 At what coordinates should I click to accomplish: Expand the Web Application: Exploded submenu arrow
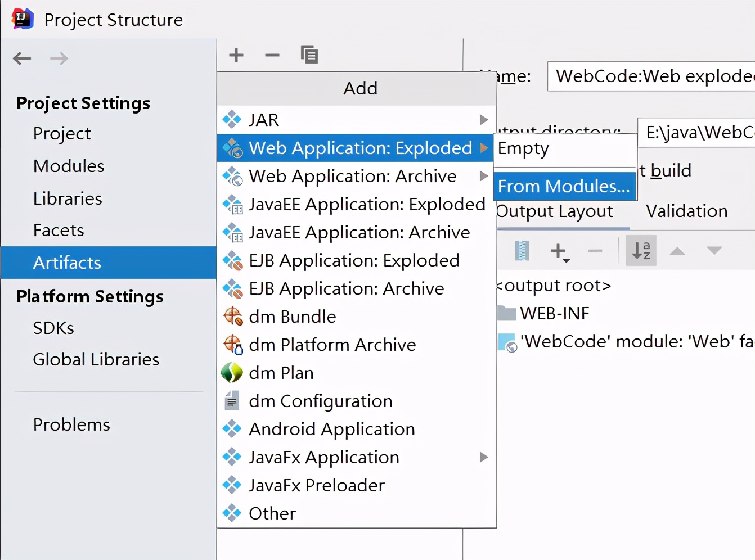(483, 148)
